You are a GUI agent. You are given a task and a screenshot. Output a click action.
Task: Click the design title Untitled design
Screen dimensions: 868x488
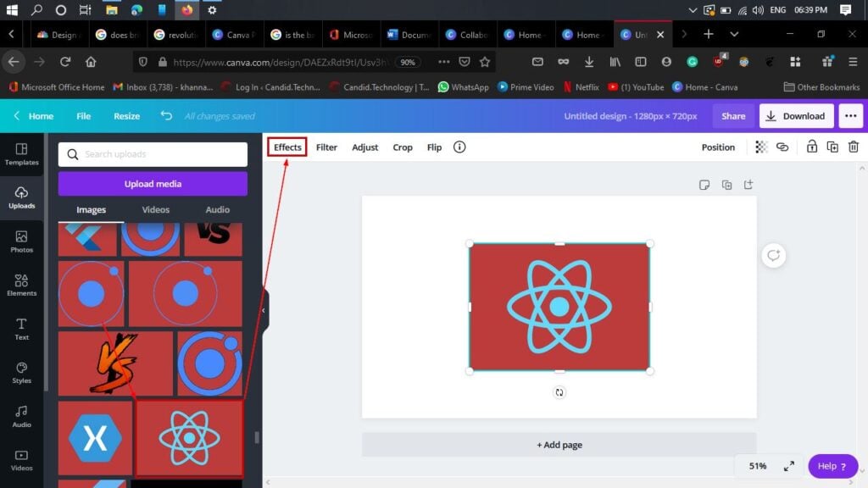(630, 115)
